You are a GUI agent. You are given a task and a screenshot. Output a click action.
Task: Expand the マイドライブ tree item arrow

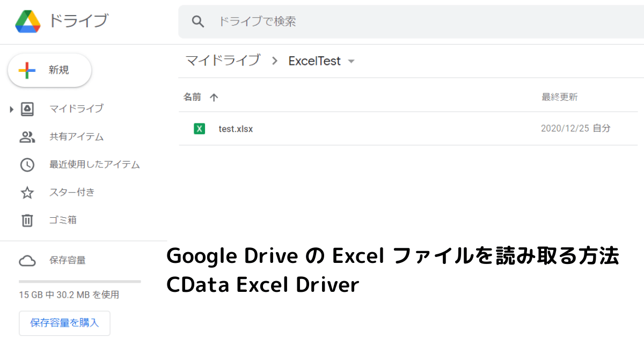click(11, 109)
